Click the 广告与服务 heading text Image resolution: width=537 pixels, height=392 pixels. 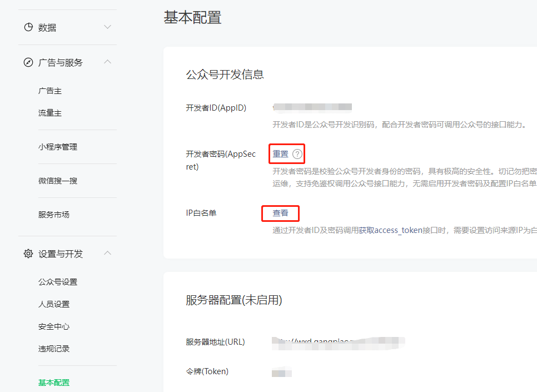(x=61, y=63)
